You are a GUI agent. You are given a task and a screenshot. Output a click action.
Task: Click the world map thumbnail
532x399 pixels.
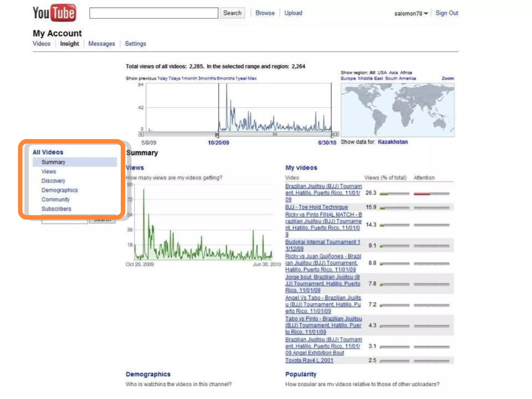coord(397,110)
